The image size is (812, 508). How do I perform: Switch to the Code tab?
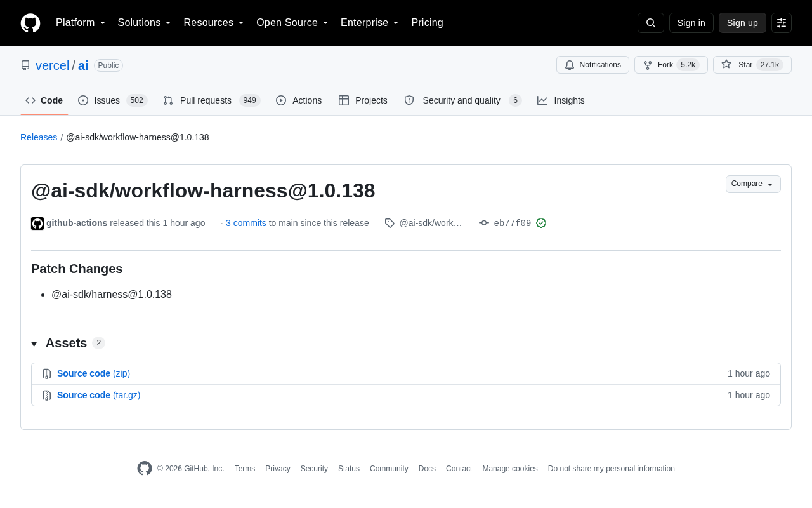coord(44,100)
